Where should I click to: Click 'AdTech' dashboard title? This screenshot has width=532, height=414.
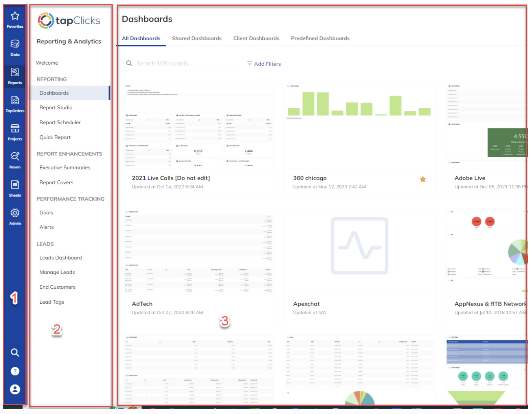(142, 304)
